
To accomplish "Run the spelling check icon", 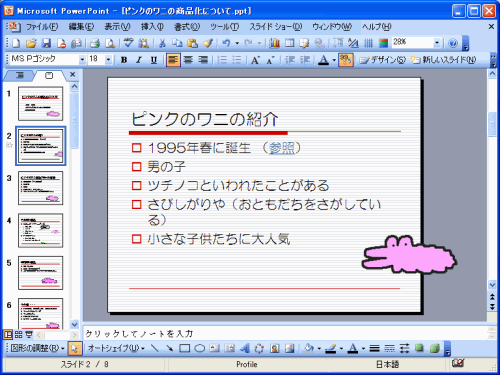I will tap(128, 43).
